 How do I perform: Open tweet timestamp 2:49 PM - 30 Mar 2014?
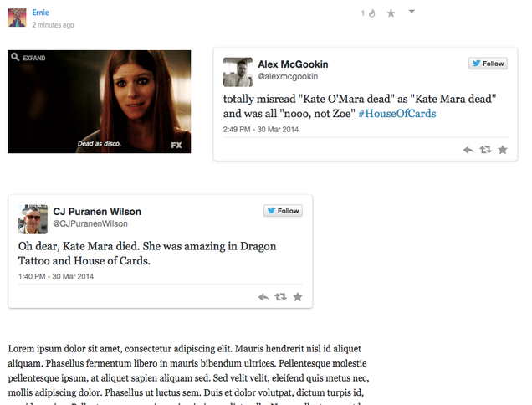click(x=261, y=130)
